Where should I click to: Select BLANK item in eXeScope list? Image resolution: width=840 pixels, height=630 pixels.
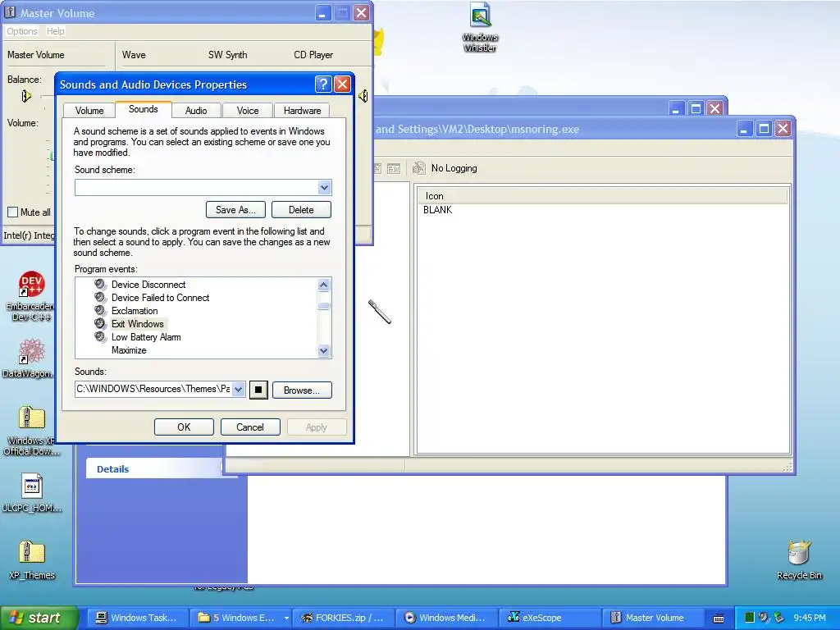(438, 210)
